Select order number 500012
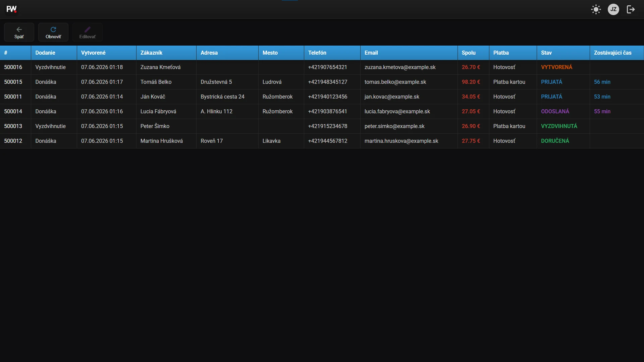 13,141
